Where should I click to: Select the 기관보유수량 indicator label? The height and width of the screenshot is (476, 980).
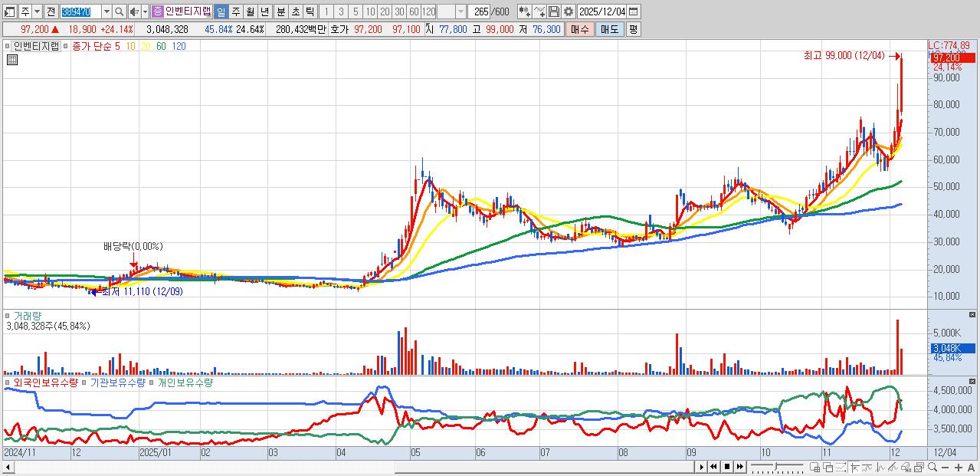click(117, 382)
